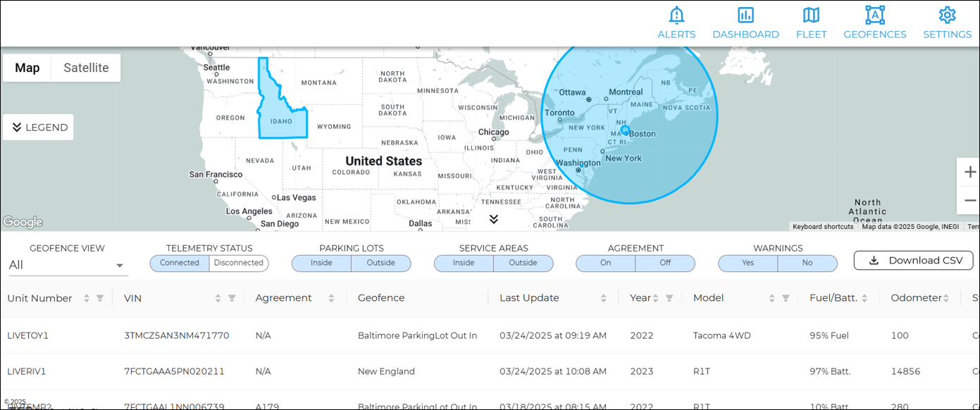Image resolution: width=980 pixels, height=410 pixels.
Task: Switch to Satellite map view
Action: 86,68
